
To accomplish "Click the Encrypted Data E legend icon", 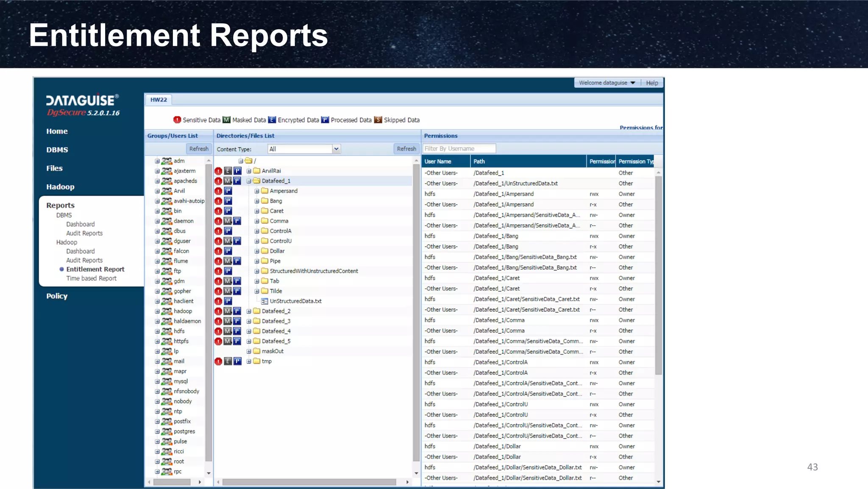I will (272, 120).
